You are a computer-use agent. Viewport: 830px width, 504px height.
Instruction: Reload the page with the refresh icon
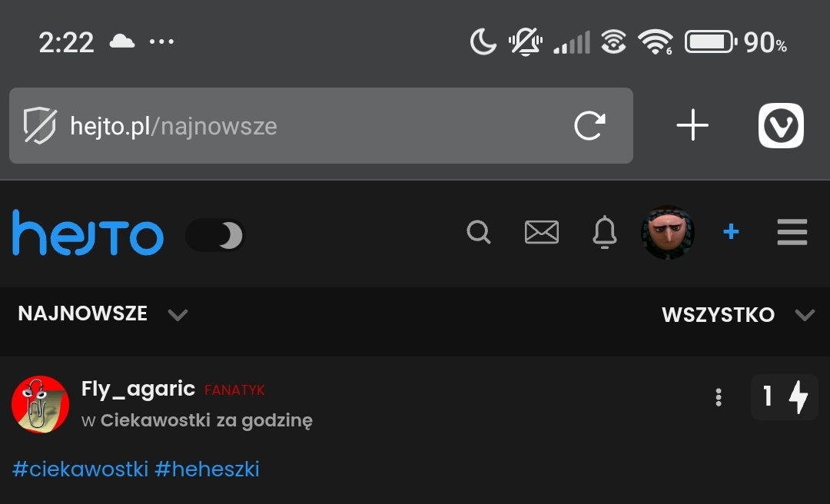[589, 125]
